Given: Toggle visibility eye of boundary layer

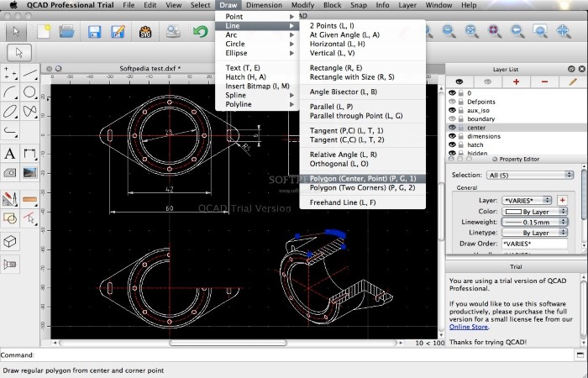Looking at the screenshot, I should pos(452,119).
